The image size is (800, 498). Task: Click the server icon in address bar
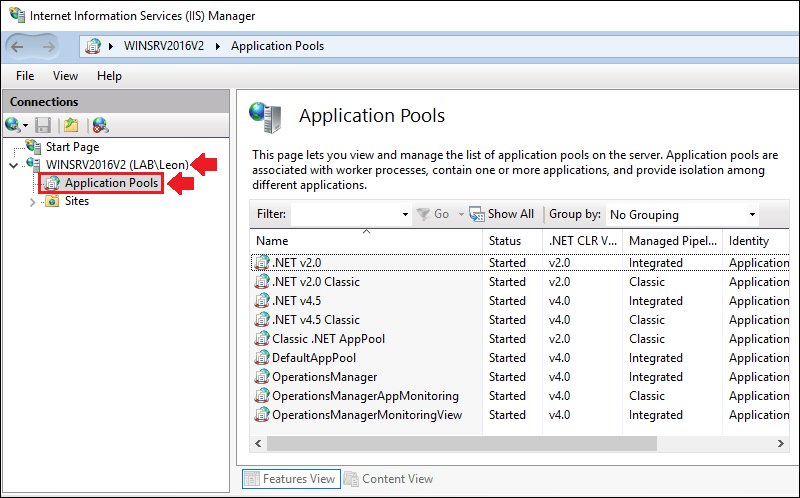(x=93, y=46)
